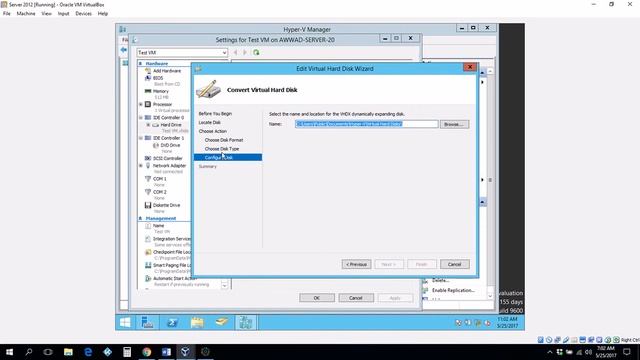The width and height of the screenshot is (640, 360).
Task: Go to Locate Disk wizard step
Action: tap(209, 122)
